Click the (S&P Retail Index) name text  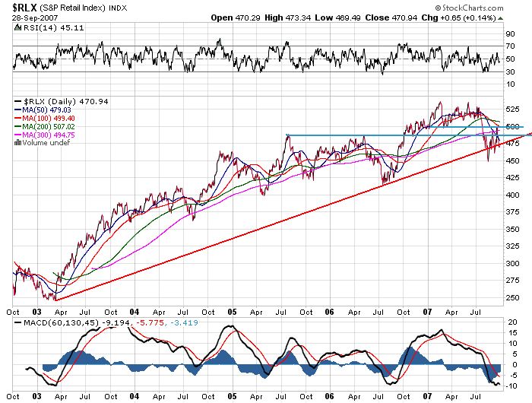pos(72,8)
